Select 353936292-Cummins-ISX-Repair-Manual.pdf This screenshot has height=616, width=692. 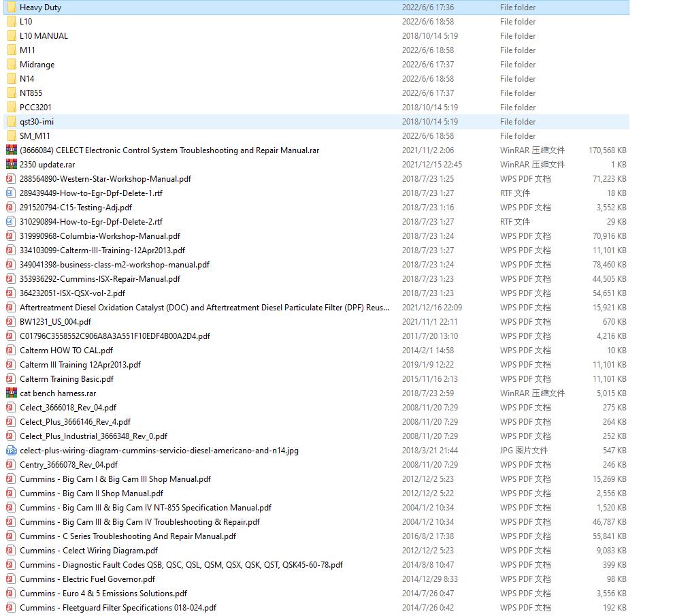pos(100,279)
